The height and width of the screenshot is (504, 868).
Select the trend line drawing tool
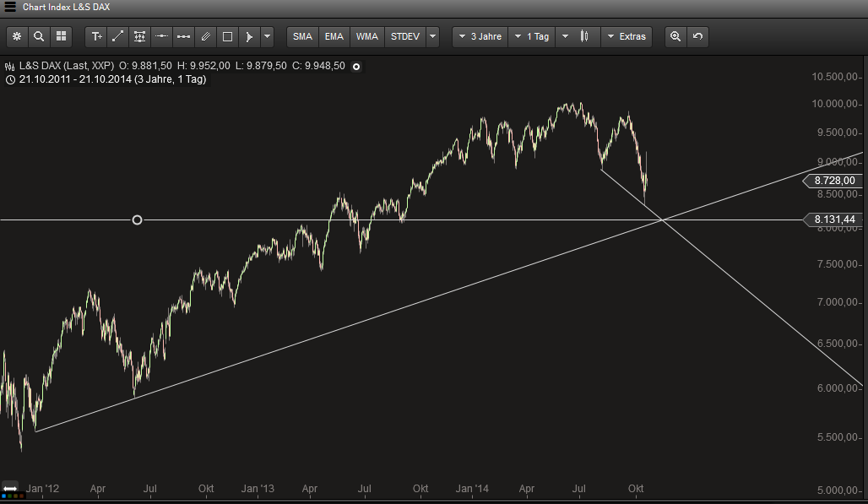(x=118, y=36)
